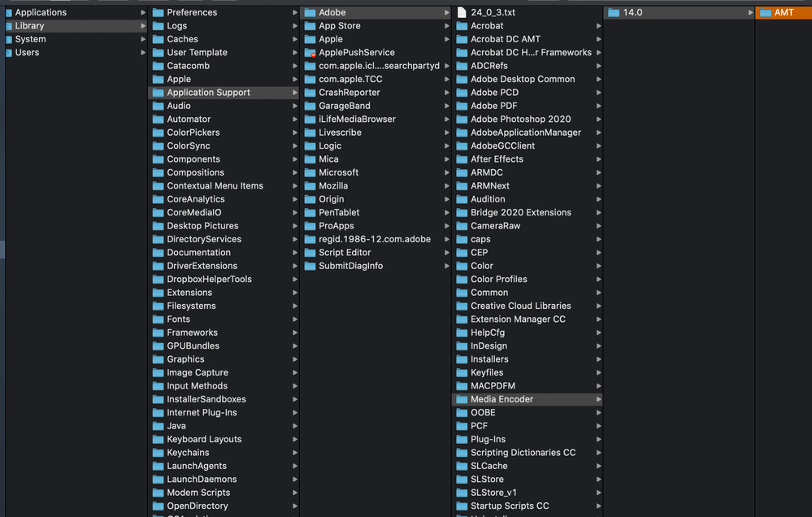Click the After Effects folder icon
The width and height of the screenshot is (812, 517).
[462, 159]
